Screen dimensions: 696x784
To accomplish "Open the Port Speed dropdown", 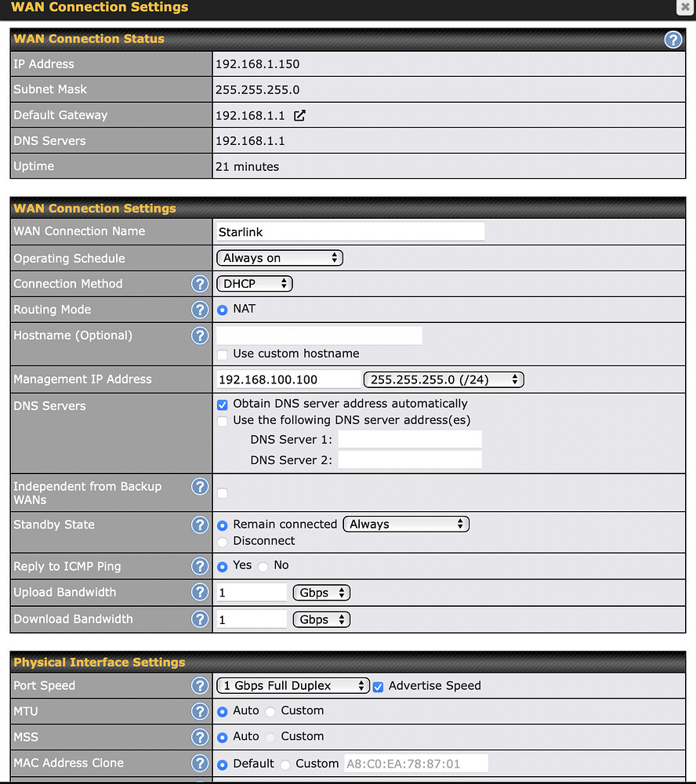I will [x=292, y=685].
